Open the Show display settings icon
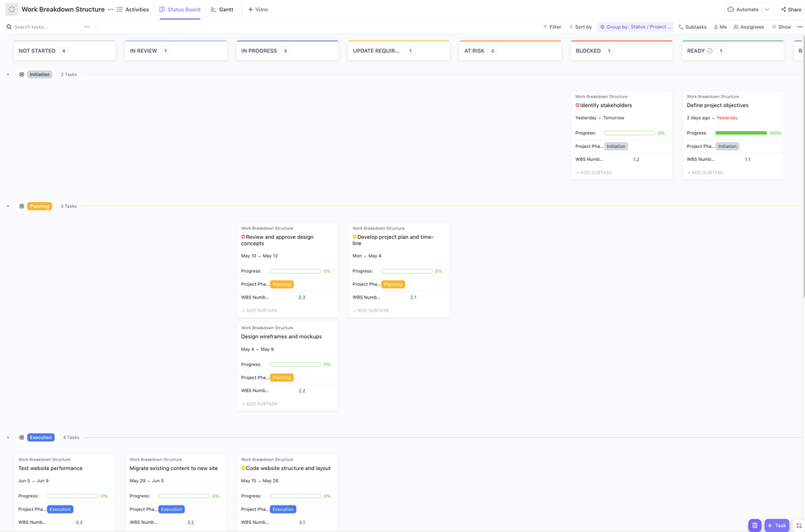Viewport: 805px width, 532px height. (774, 26)
